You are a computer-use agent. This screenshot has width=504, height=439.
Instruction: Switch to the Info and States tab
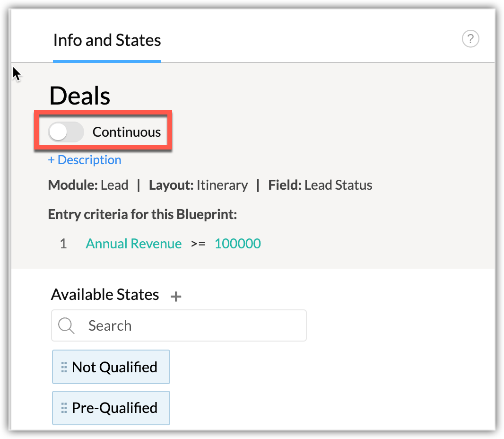[x=107, y=40]
